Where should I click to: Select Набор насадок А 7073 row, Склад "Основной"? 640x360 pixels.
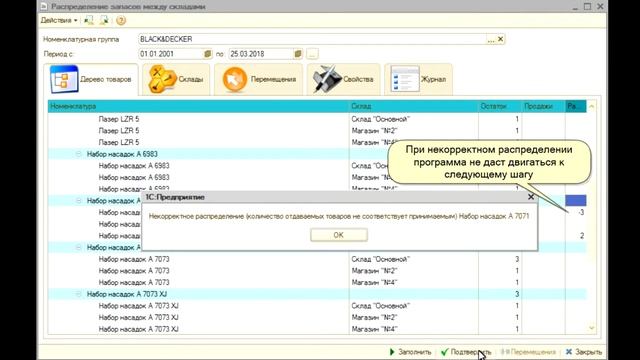point(317,259)
